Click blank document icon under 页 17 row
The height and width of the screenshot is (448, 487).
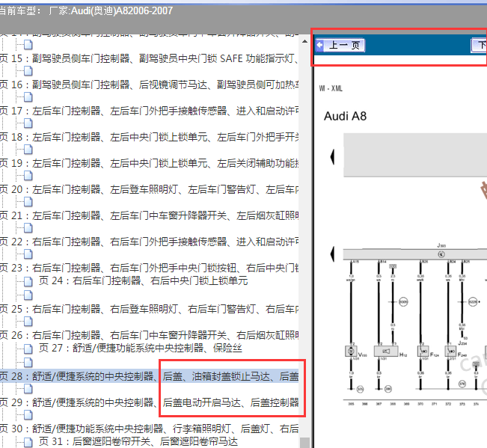(28, 123)
